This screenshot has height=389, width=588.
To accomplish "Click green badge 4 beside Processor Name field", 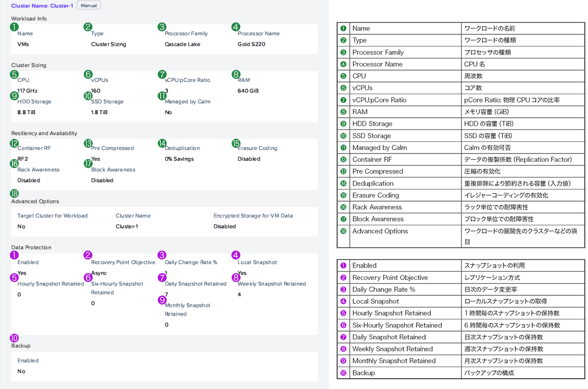I will click(x=236, y=27).
